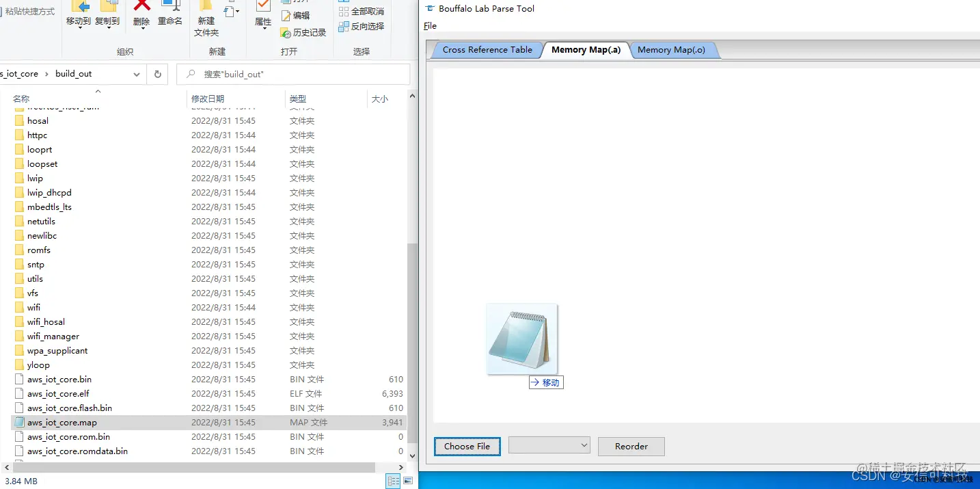Click 编辑 (Edit) in the ribbon
The height and width of the screenshot is (489, 980).
pos(295,16)
